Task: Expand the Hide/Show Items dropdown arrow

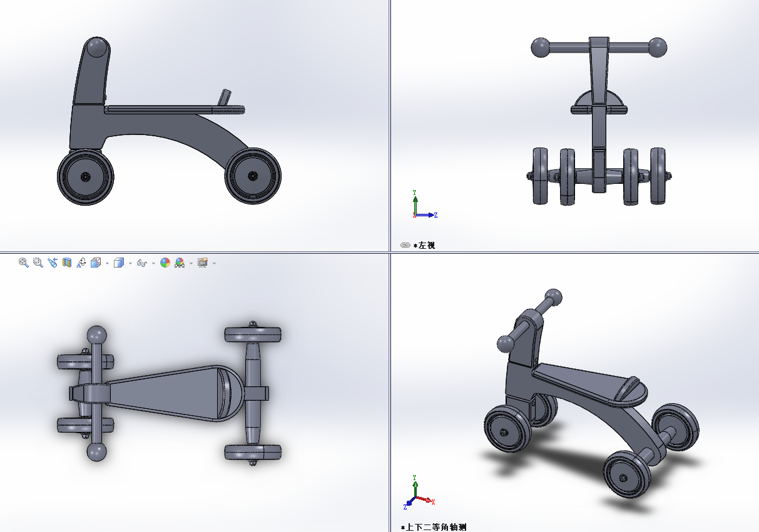Action: 153,264
